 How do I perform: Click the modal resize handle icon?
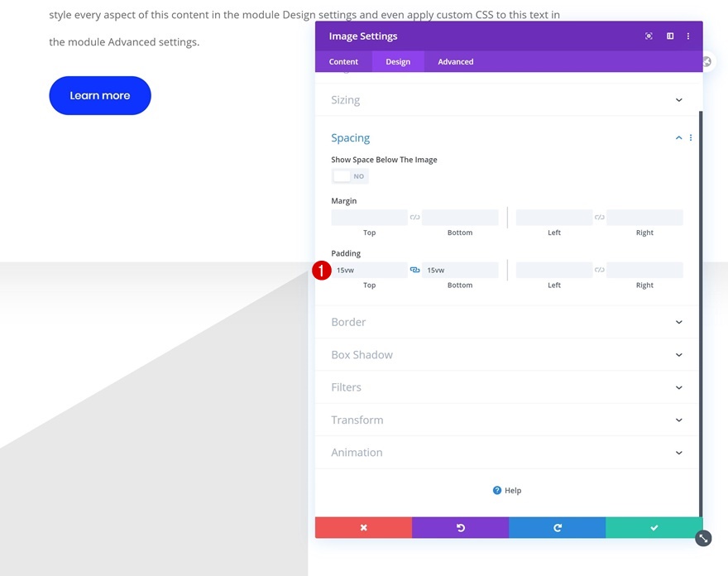click(703, 539)
